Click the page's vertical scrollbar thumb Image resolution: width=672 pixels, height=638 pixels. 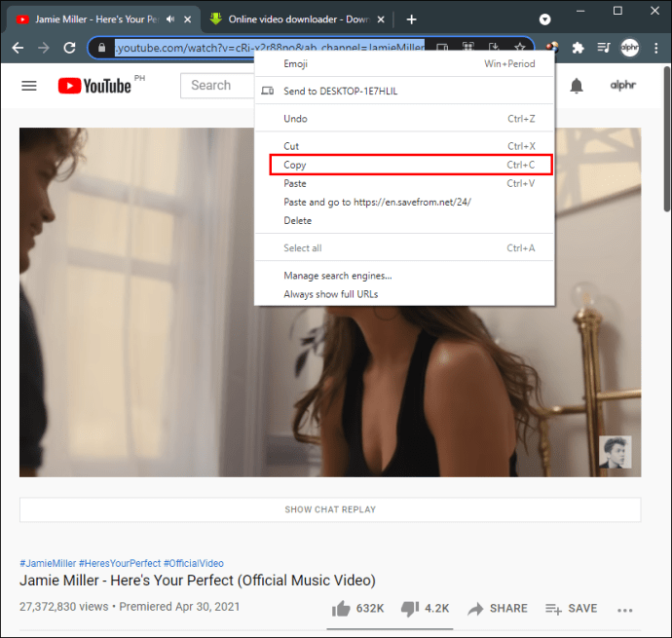click(x=667, y=139)
